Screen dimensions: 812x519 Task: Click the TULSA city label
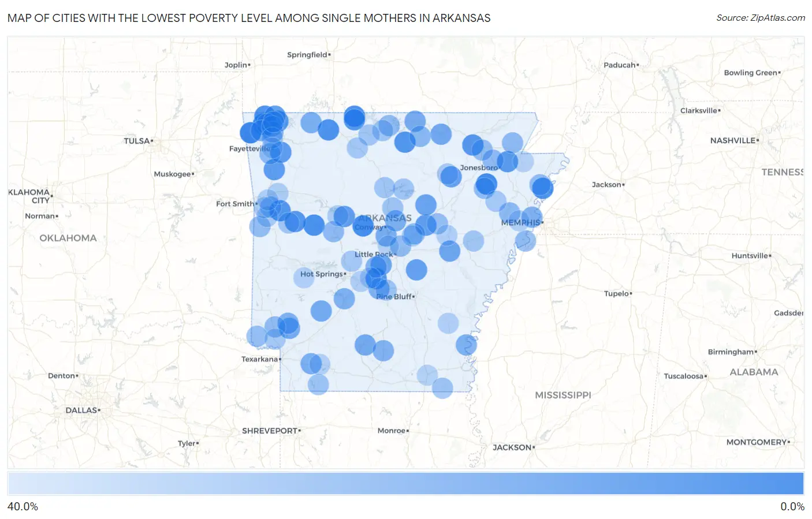pos(137,141)
